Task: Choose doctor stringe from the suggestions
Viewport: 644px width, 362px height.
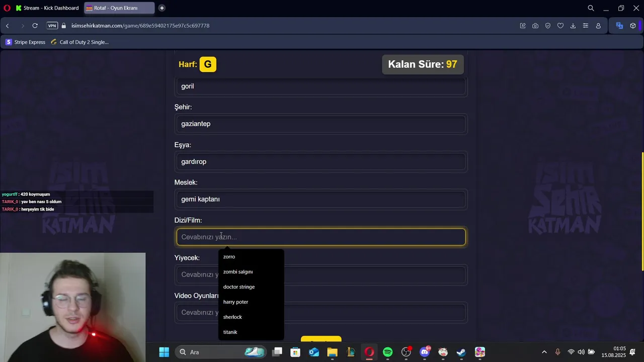Action: click(251, 287)
